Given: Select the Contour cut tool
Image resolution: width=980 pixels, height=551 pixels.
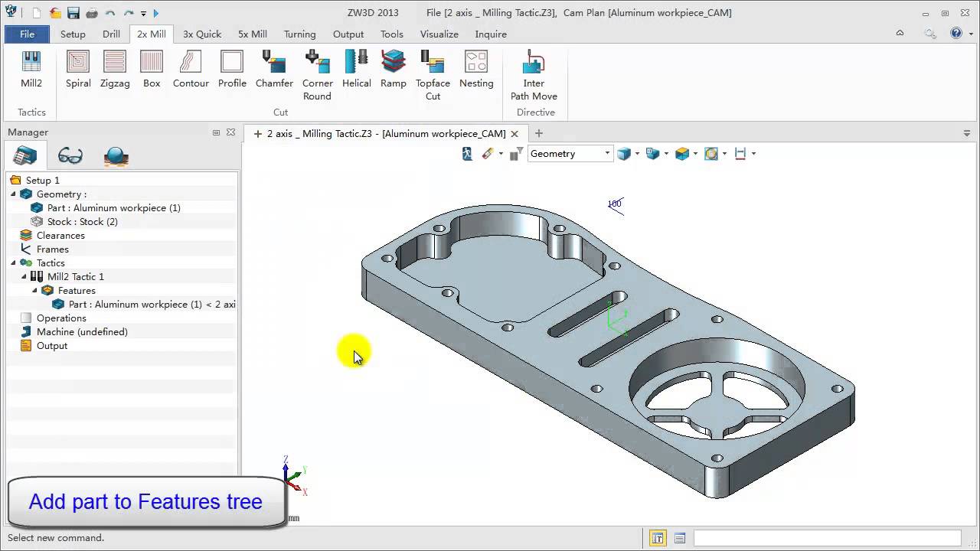Looking at the screenshot, I should (191, 70).
